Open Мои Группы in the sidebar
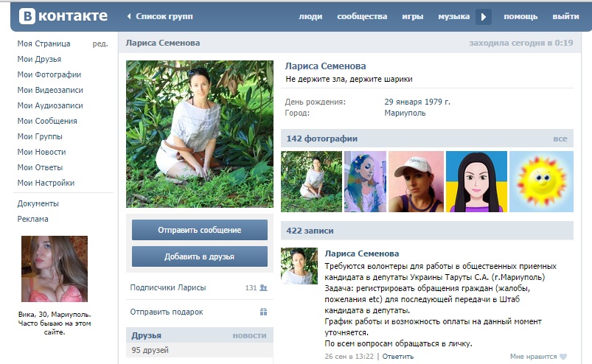592x364 pixels. coord(40,136)
